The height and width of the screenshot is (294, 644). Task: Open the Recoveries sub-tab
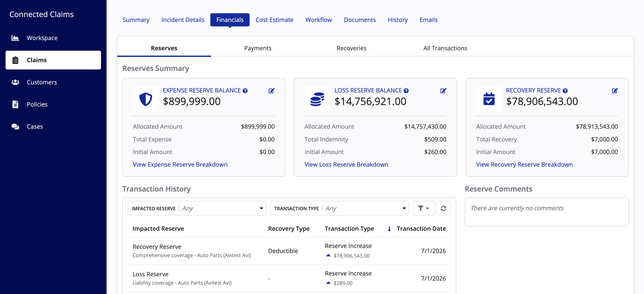pos(351,48)
